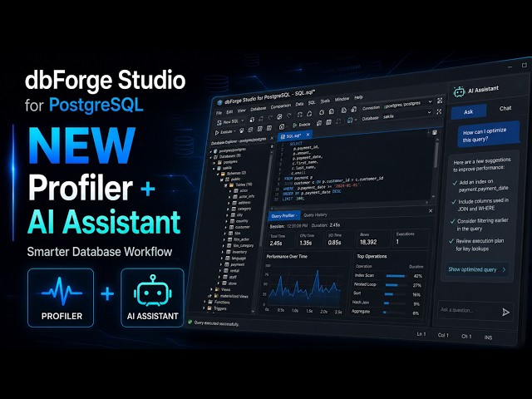Viewport: 532px width, 399px height.
Task: Click the send arrow icon in AI question box
Action: pyautogui.click(x=505, y=312)
